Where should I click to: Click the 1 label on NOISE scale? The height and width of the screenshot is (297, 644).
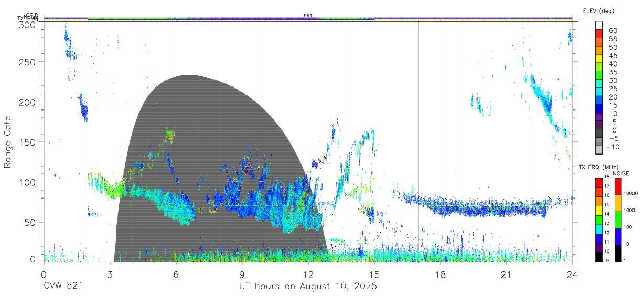626,260
